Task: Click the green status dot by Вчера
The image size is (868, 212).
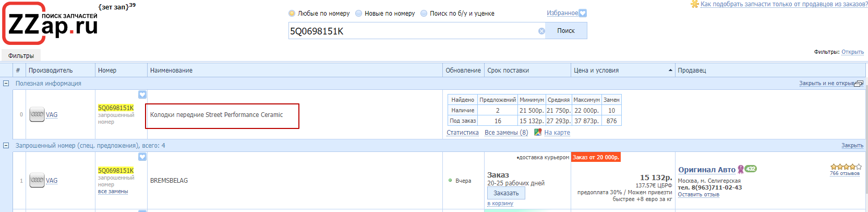Action: coord(450,181)
